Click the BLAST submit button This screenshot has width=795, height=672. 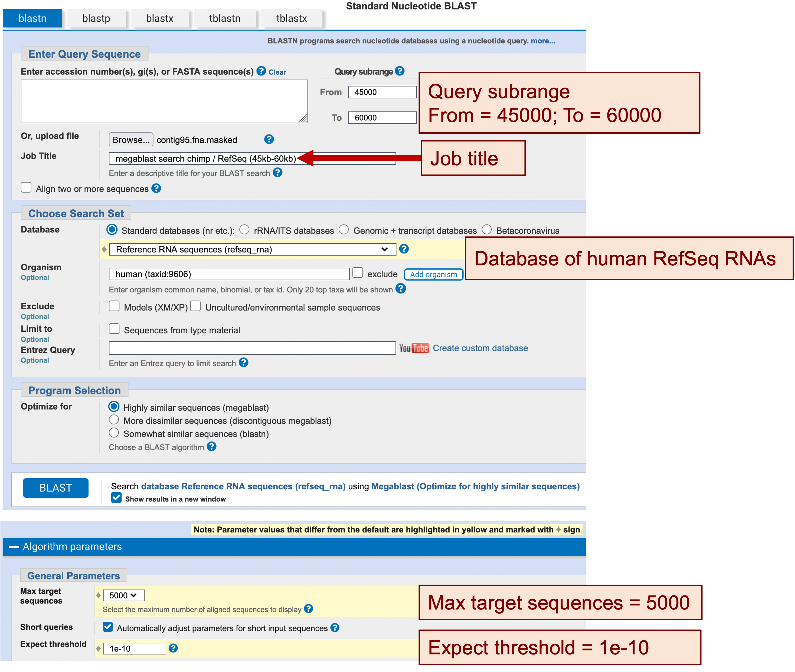(56, 487)
